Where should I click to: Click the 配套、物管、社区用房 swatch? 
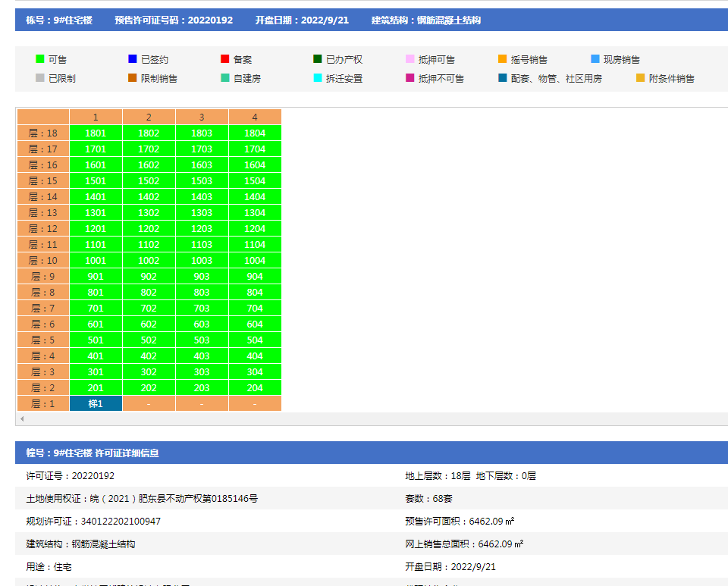[x=502, y=78]
